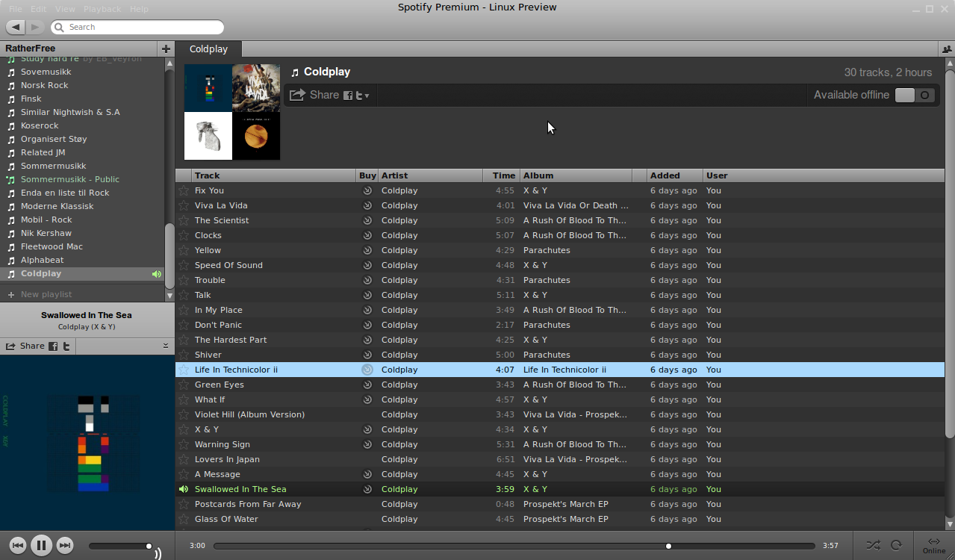Enable shuffle mode
This screenshot has width=955, height=560.
[x=872, y=545]
